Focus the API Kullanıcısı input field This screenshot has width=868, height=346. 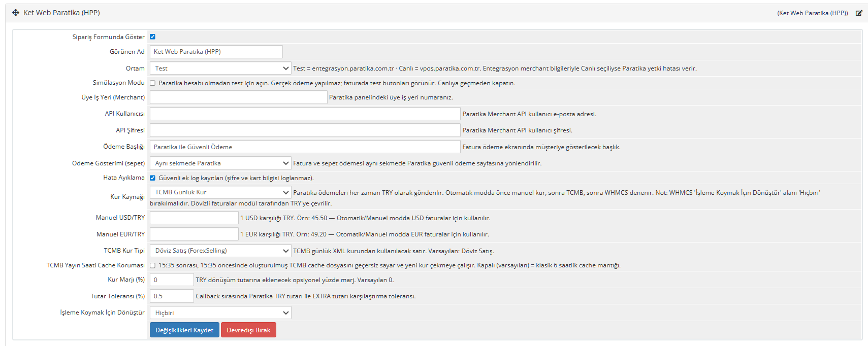tap(305, 114)
